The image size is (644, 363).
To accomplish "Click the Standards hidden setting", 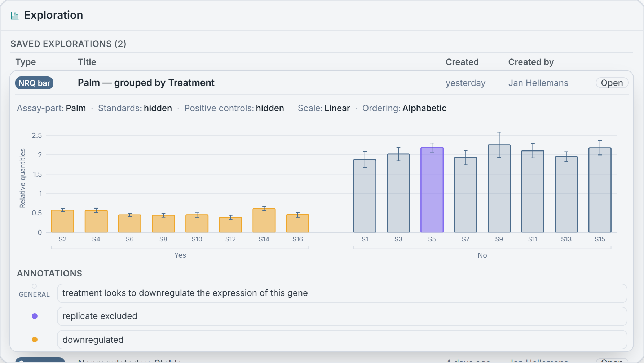I will tap(135, 108).
